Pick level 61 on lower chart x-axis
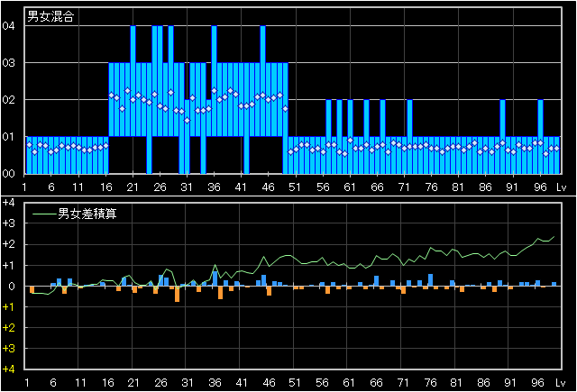The height and width of the screenshot is (392, 577). pyautogui.click(x=349, y=383)
